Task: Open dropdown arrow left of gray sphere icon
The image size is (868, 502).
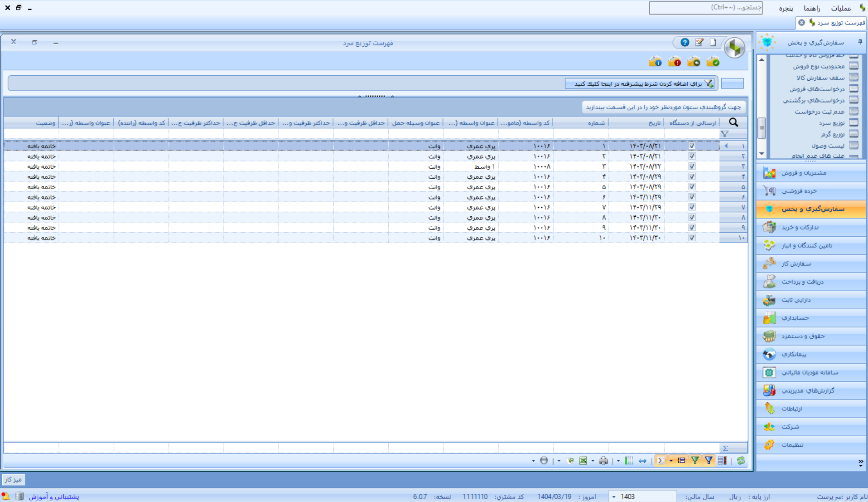Action: click(533, 461)
